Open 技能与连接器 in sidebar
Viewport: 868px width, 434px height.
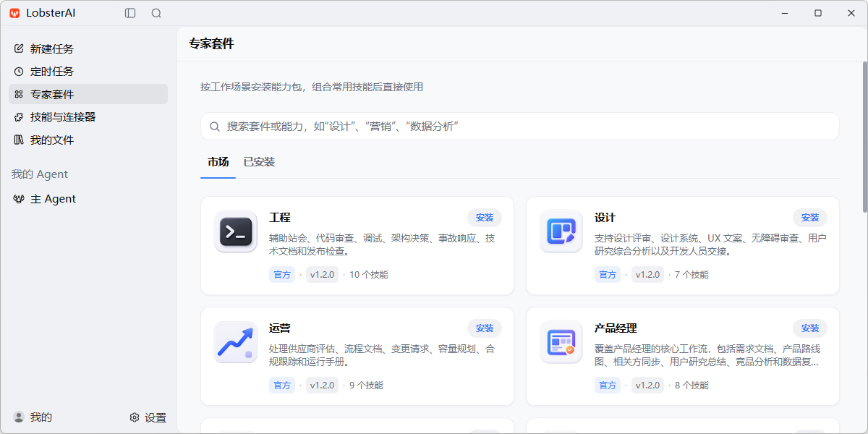(x=88, y=116)
